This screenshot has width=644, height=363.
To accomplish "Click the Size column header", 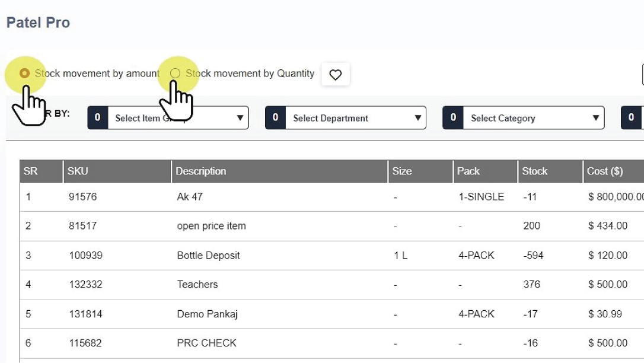I will (401, 171).
